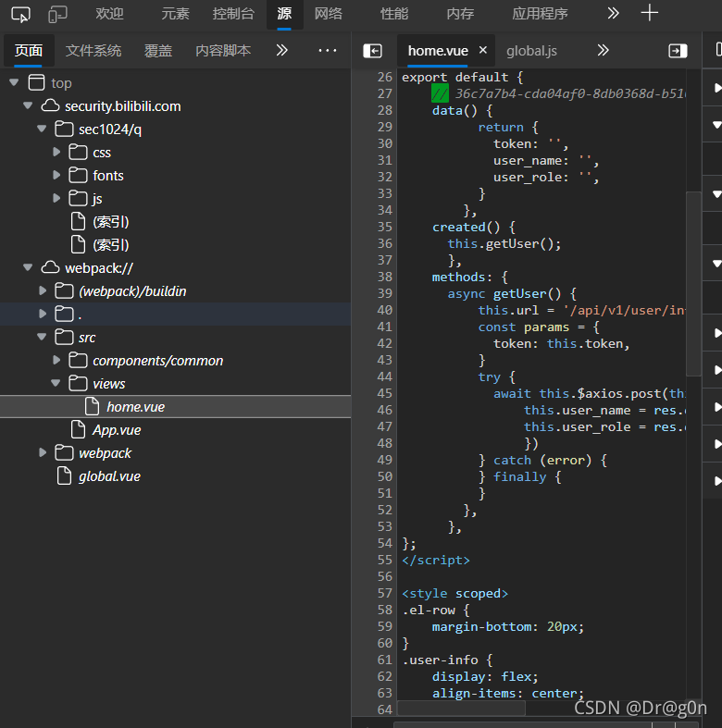Click the webpack:// cloud icon
The height and width of the screenshot is (728, 722).
coord(50,268)
